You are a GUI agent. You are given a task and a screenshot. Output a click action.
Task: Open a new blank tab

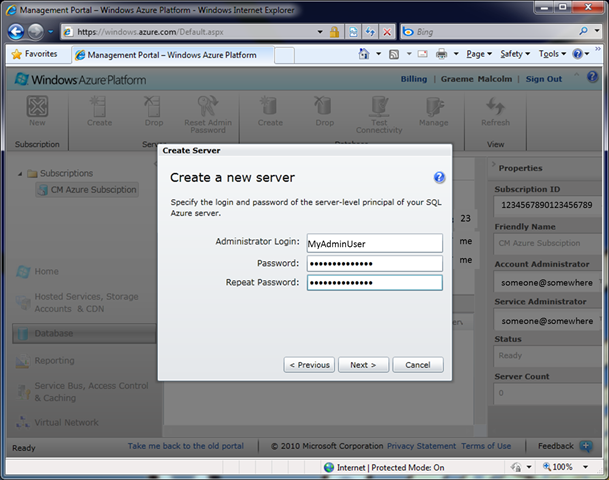tap(284, 56)
